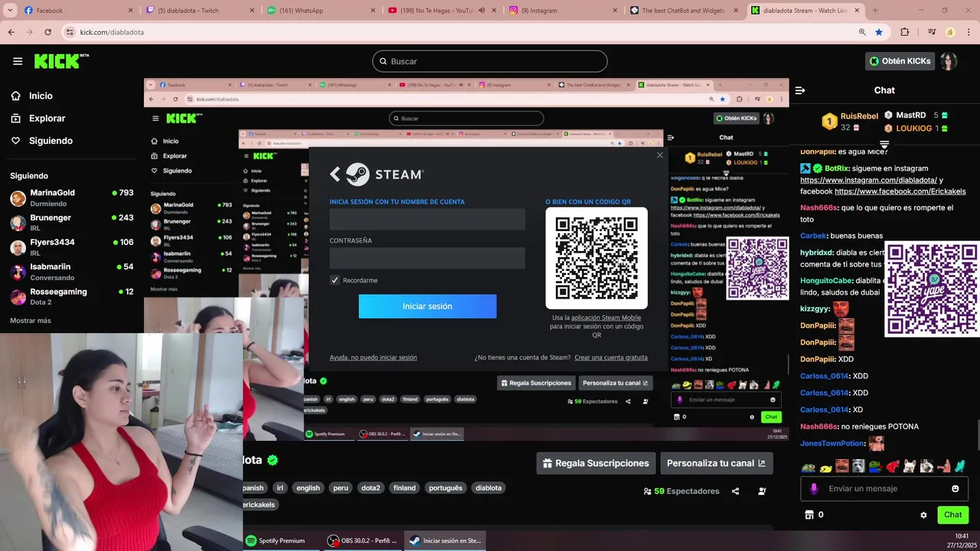Viewport: 980px width, 551px height.
Task: Focus the main Buscar search box
Action: pos(490,61)
